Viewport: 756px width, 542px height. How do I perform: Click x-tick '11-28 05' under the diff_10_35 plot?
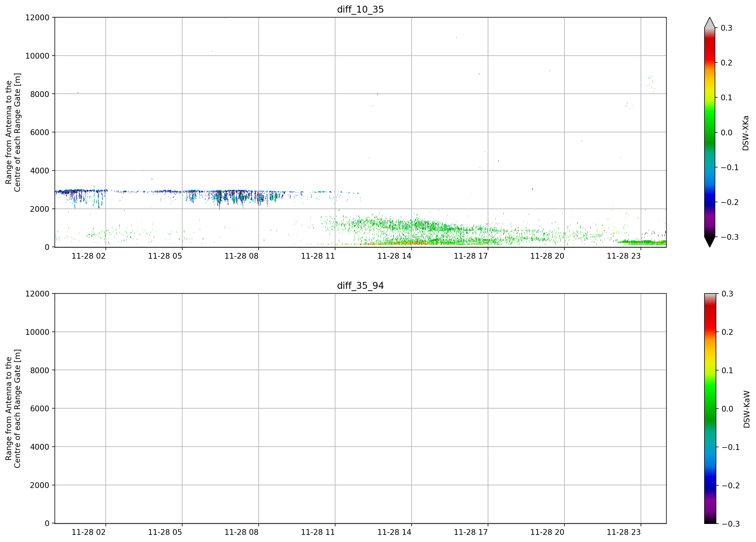(x=165, y=256)
